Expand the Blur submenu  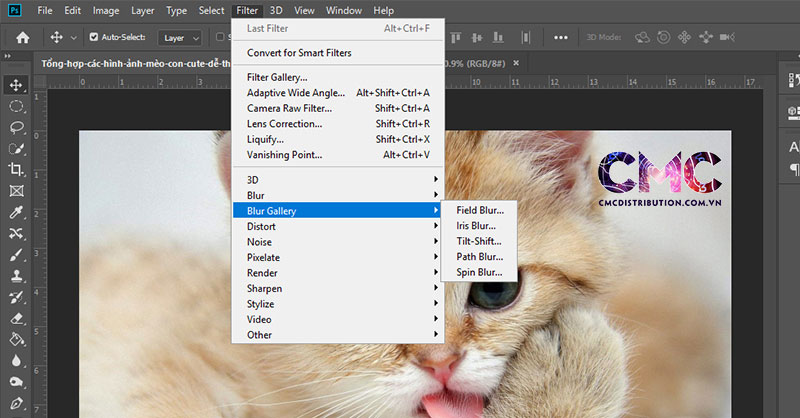pyautogui.click(x=338, y=195)
